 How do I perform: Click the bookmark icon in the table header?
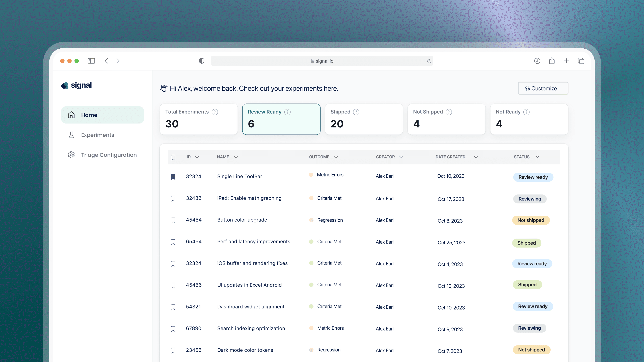click(173, 157)
